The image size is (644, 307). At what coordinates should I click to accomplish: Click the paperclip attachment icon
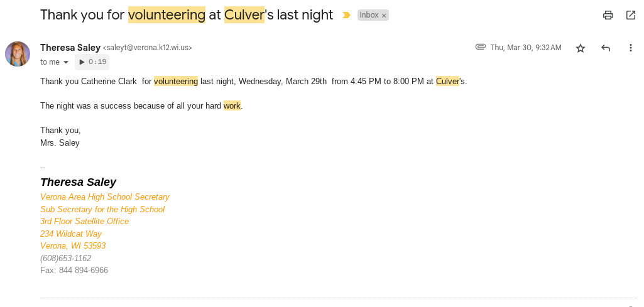click(481, 47)
